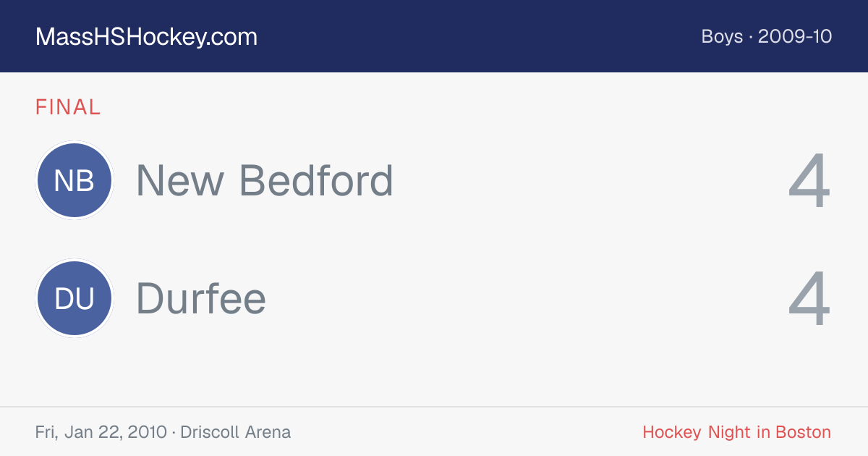
Task: Click the year 2010 in the date
Action: [147, 432]
